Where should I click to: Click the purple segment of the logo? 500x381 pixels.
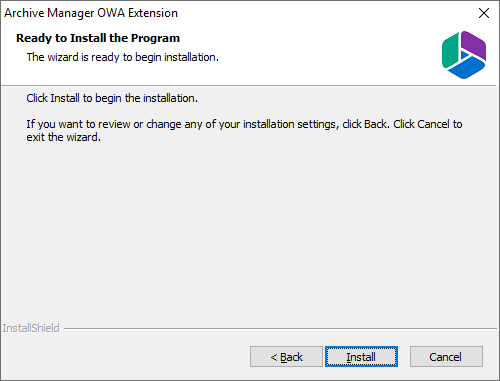[474, 45]
